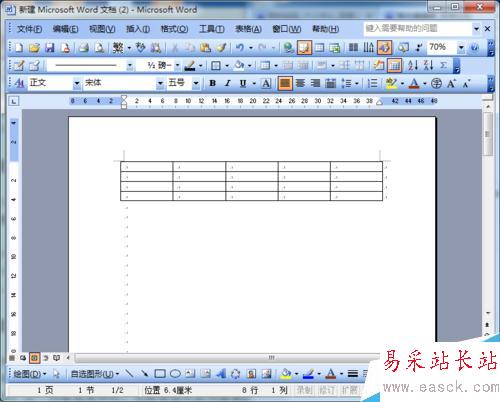Open a file with the Open folder icon

[x=34, y=48]
